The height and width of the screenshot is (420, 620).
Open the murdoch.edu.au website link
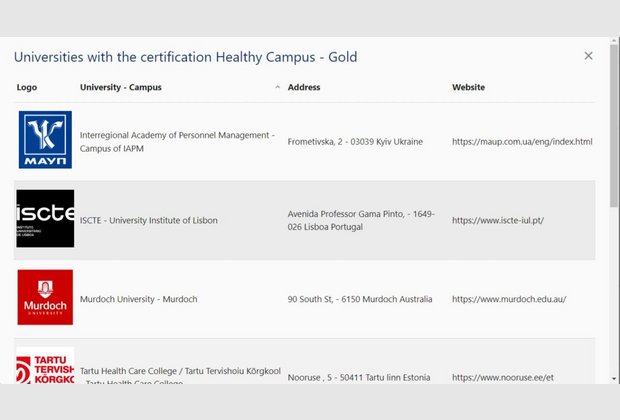509,299
